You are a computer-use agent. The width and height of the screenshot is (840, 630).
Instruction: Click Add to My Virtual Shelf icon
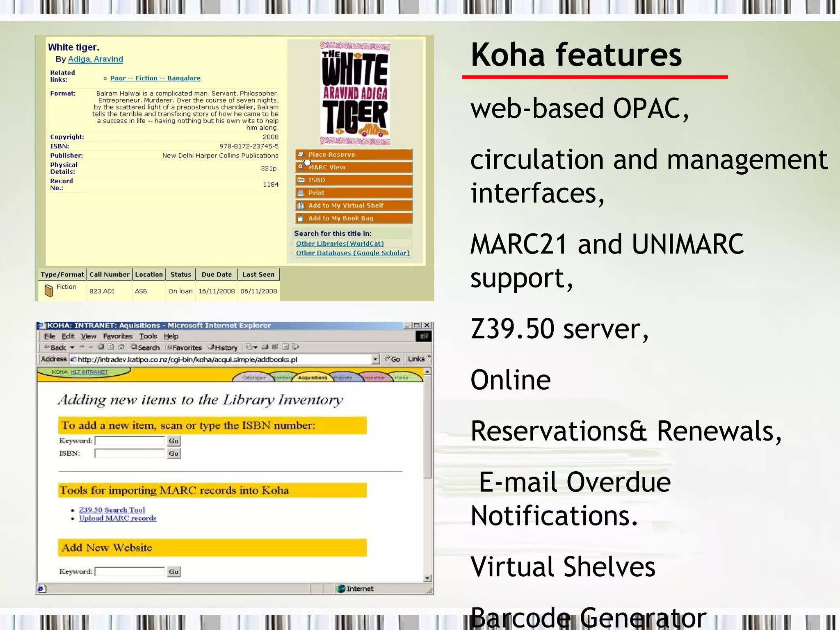click(301, 205)
